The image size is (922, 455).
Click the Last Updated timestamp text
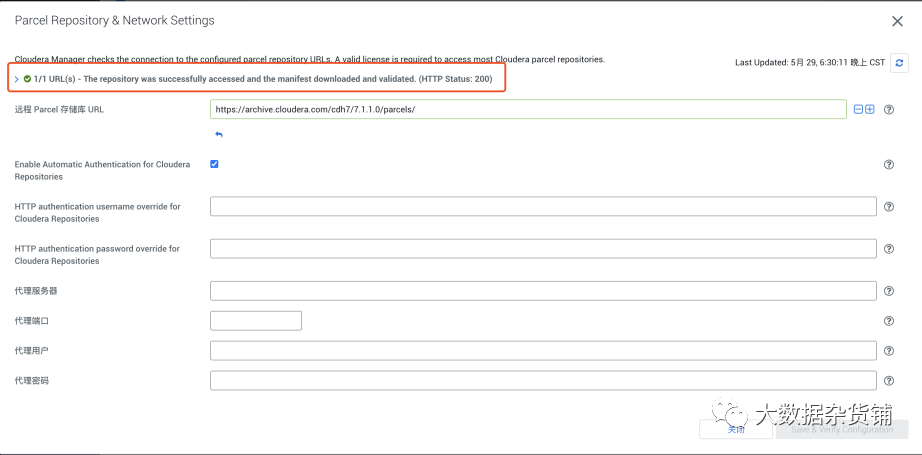(x=810, y=62)
